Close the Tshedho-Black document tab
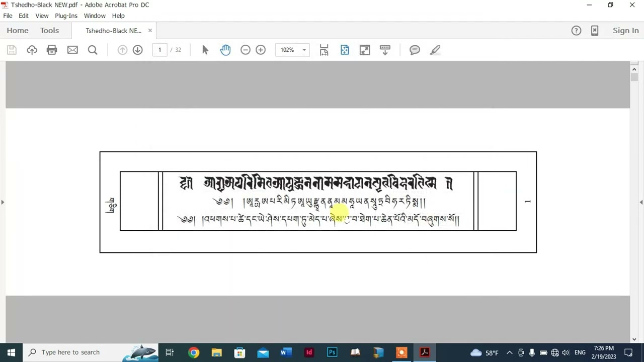This screenshot has height=362, width=644. 150,31
